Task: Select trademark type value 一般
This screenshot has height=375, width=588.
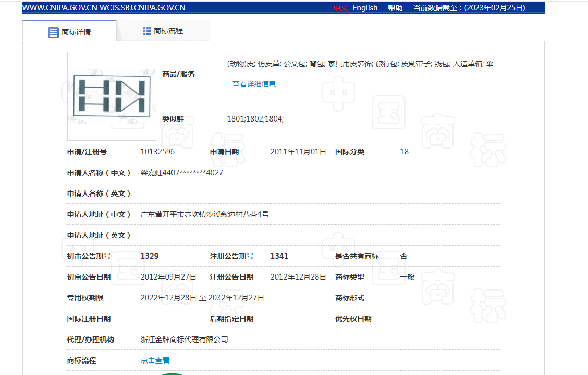Action: 407,277
